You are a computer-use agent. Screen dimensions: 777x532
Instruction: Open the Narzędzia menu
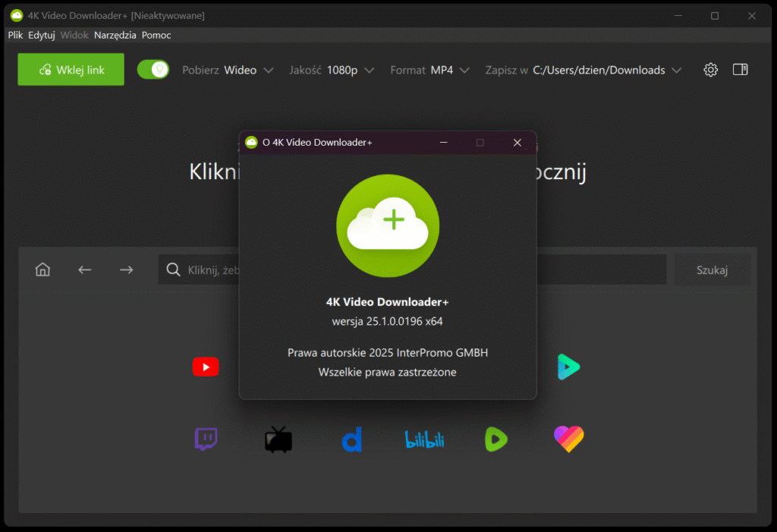click(x=115, y=35)
